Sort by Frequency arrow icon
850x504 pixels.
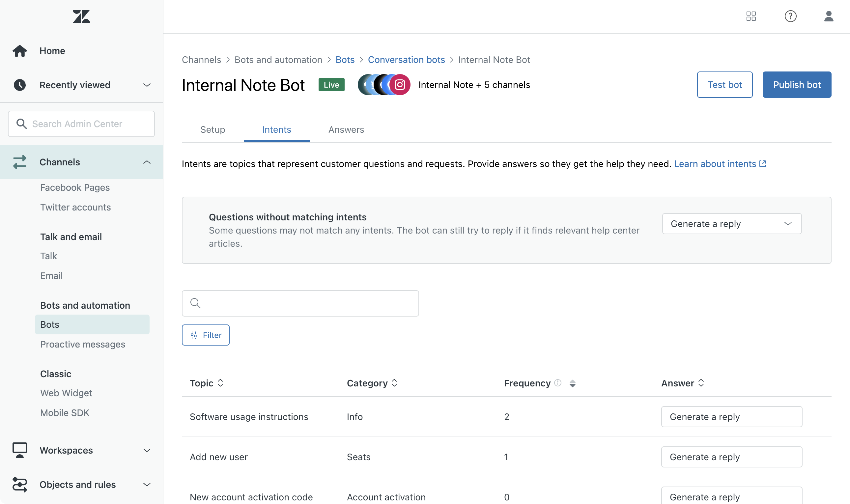572,383
